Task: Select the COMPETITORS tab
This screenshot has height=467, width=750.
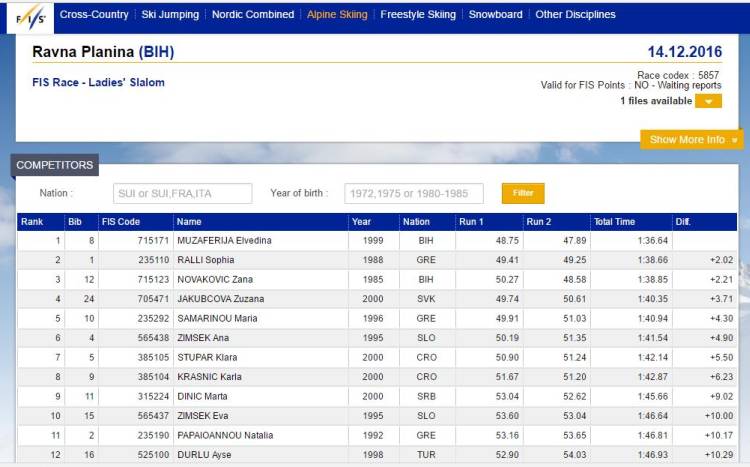Action: click(x=55, y=165)
